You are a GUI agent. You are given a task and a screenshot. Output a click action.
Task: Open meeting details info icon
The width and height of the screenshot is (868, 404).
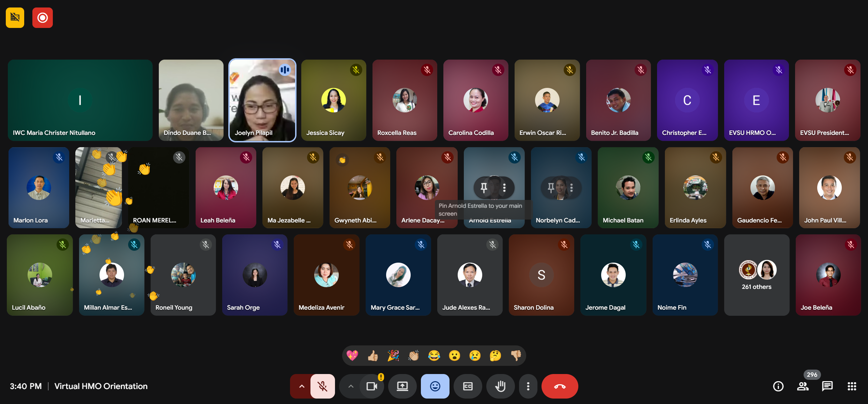778,386
